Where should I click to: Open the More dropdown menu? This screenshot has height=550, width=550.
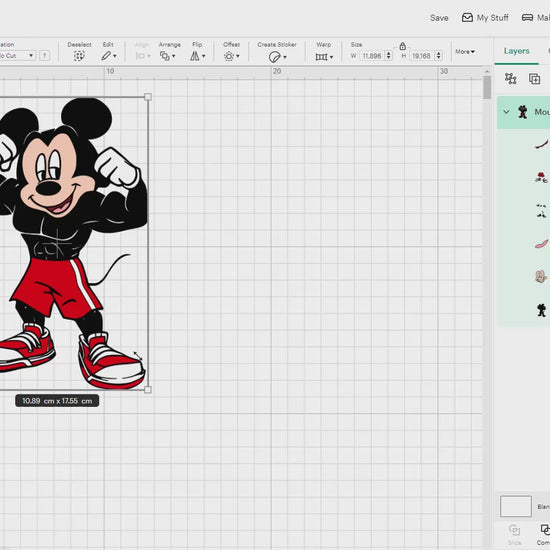coord(465,52)
